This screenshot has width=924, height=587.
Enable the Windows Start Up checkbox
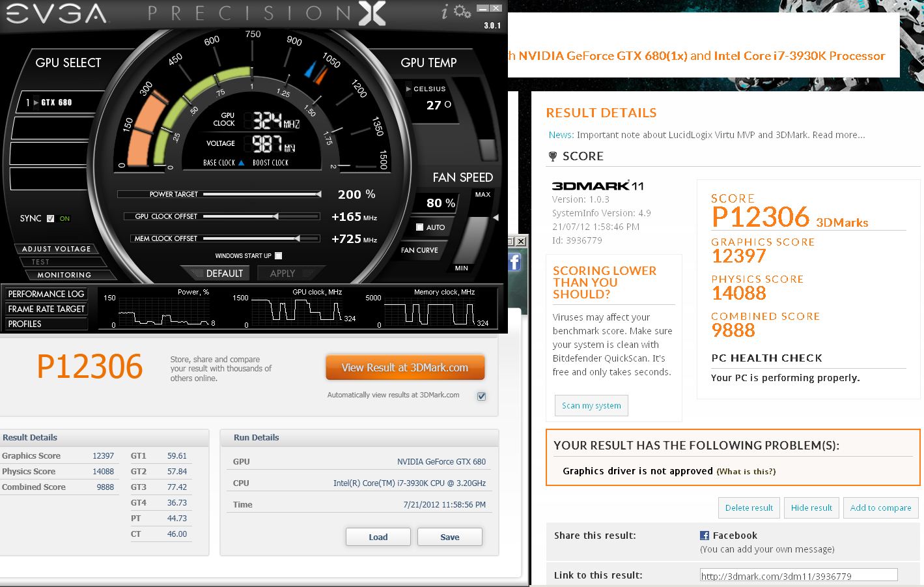coord(278,255)
